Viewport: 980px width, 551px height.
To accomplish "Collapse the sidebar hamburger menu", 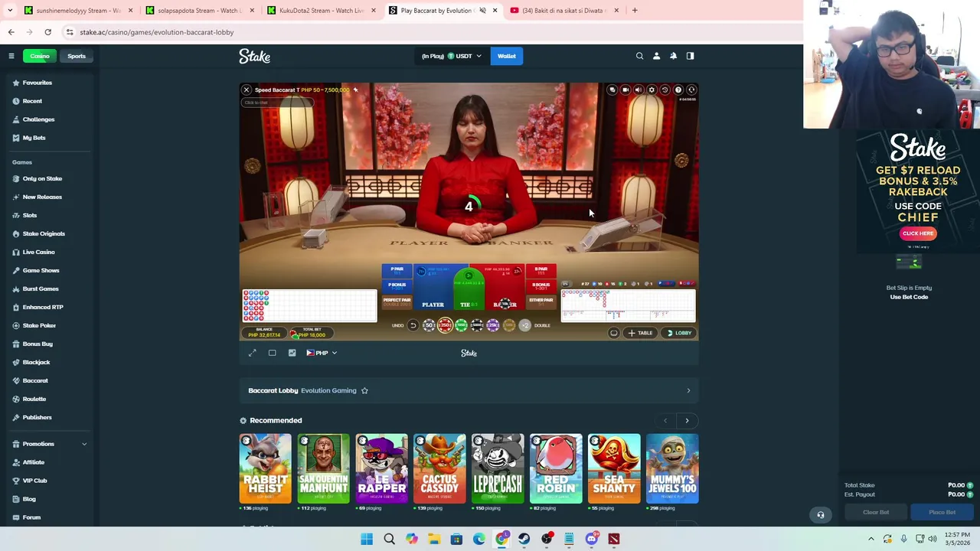I will 11,56.
